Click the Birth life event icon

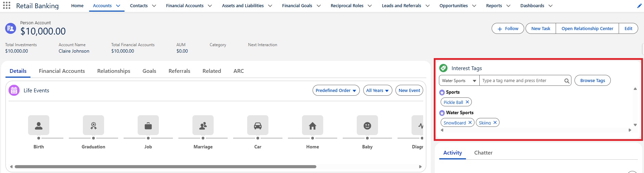click(x=39, y=125)
